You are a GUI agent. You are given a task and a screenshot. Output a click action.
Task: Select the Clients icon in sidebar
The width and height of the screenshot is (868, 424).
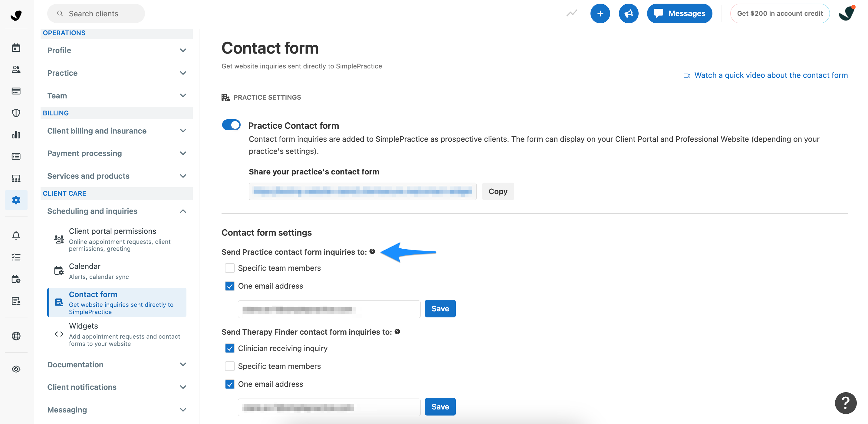16,69
